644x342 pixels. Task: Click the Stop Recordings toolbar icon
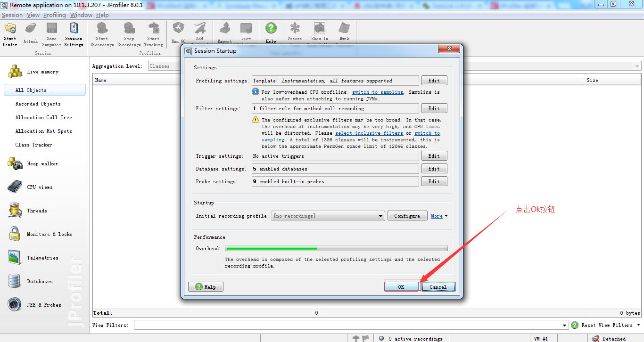(x=129, y=34)
